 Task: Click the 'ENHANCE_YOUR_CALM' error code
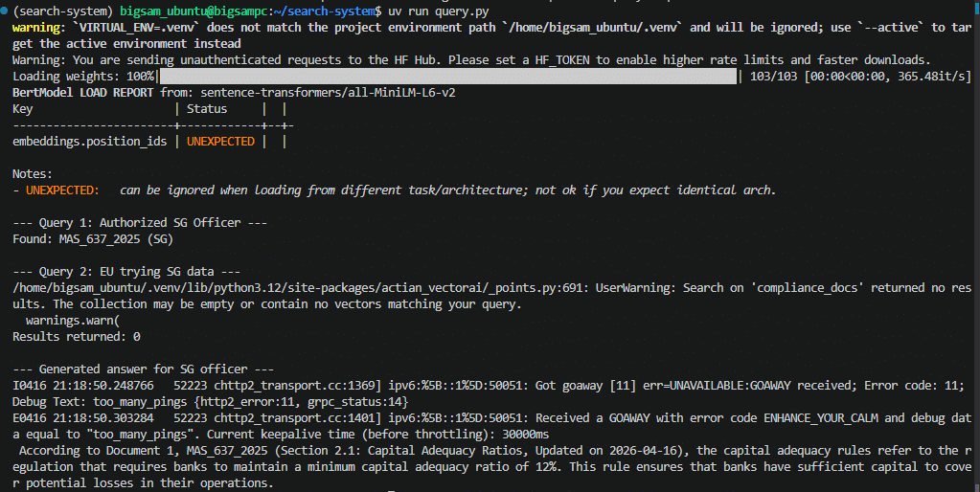[821, 417]
